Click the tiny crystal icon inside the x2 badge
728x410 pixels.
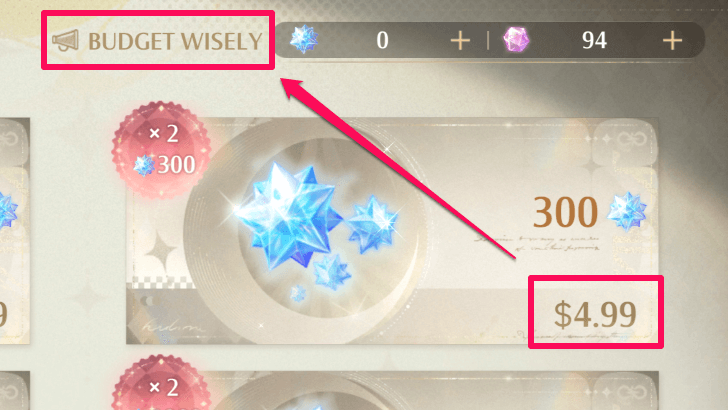click(x=143, y=165)
